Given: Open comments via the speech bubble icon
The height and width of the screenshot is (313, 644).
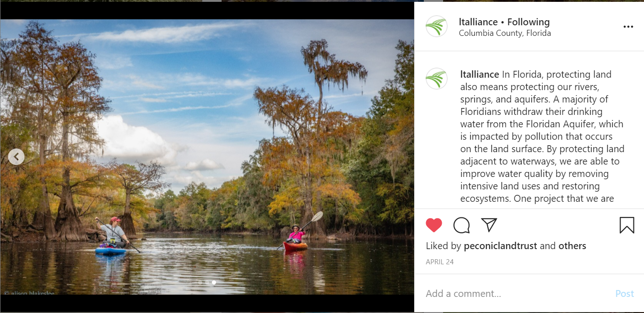Looking at the screenshot, I should (462, 225).
